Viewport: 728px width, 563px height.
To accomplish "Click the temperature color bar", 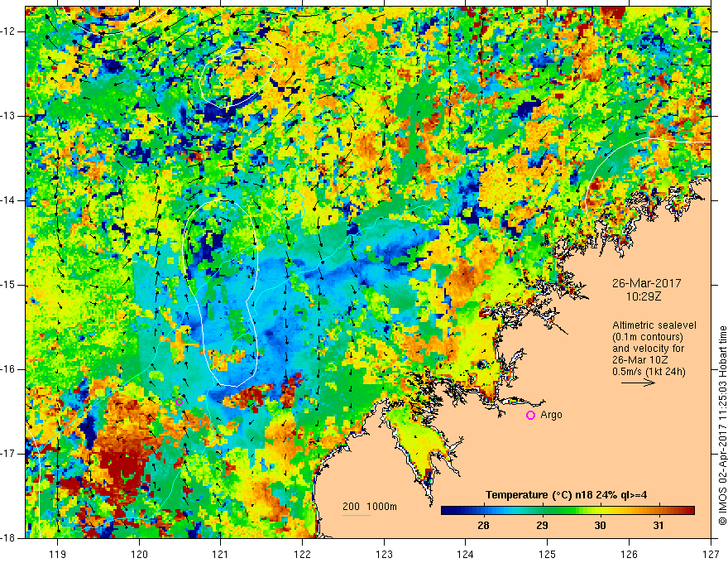I will click(568, 511).
